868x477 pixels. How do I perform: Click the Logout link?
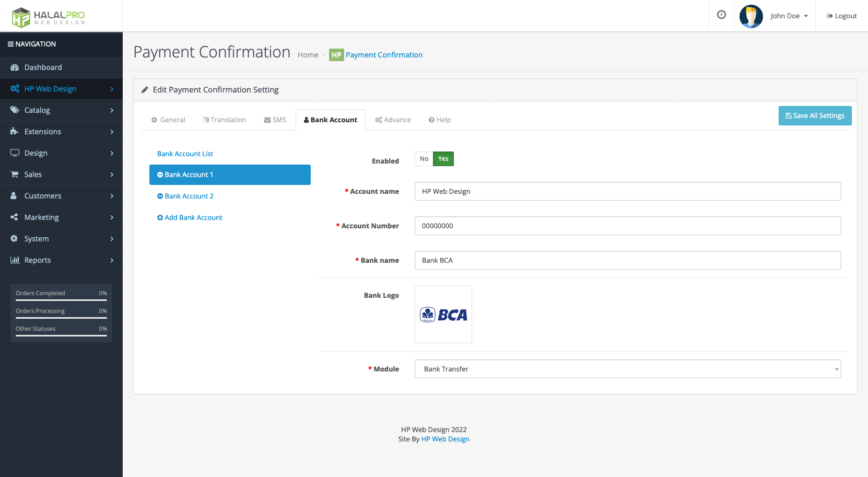click(841, 16)
